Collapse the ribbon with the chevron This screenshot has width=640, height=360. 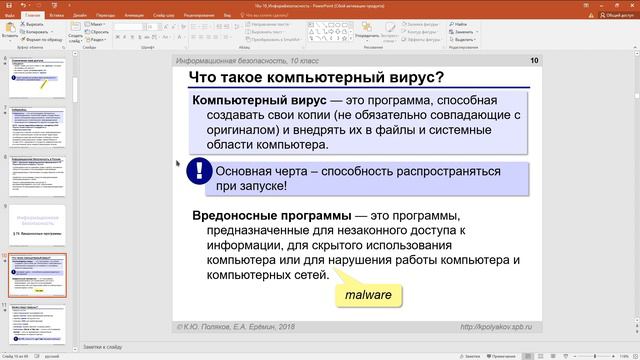point(635,47)
